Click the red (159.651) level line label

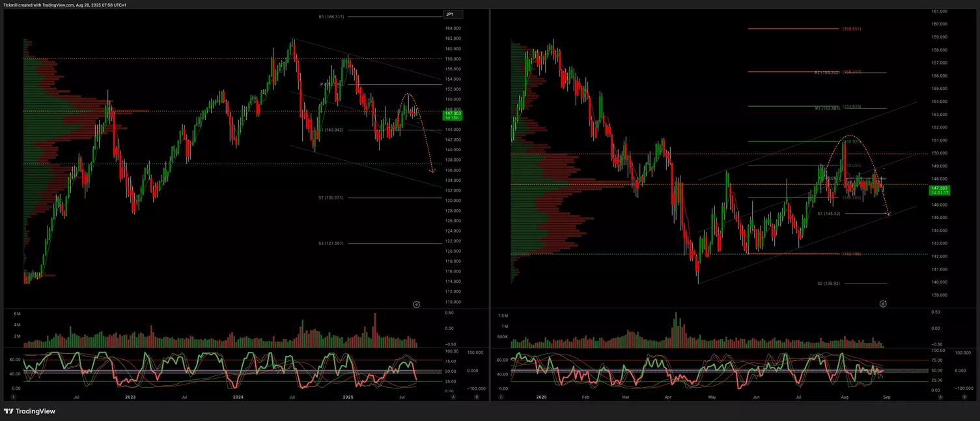click(852, 29)
